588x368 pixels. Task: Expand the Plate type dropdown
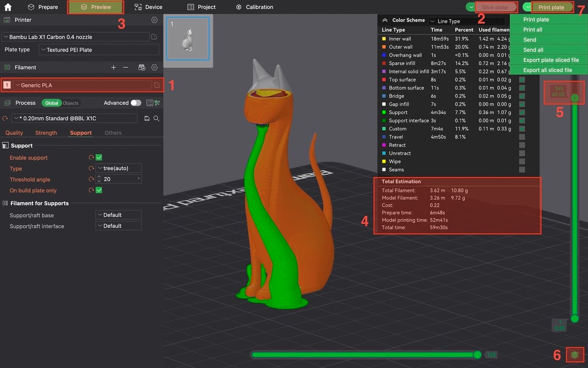pos(99,50)
